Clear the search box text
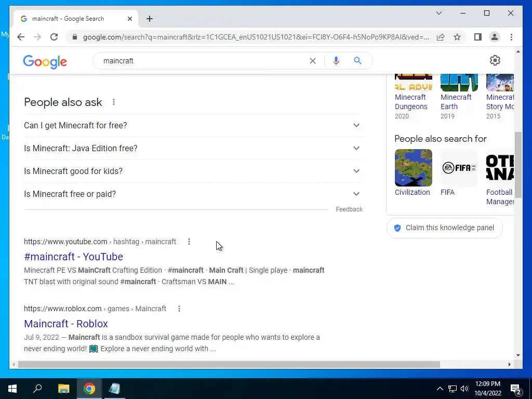Viewport: 532px width, 399px height. [312, 61]
